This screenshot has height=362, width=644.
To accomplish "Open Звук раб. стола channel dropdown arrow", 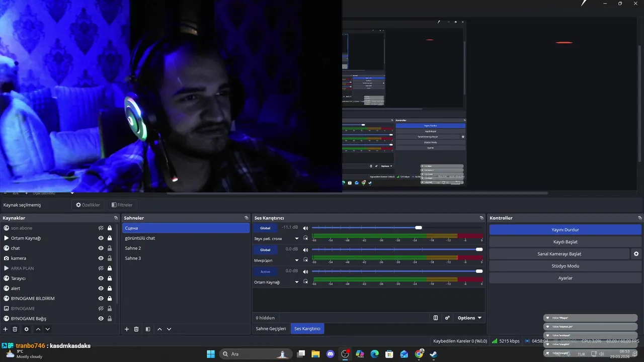I will point(297,239).
